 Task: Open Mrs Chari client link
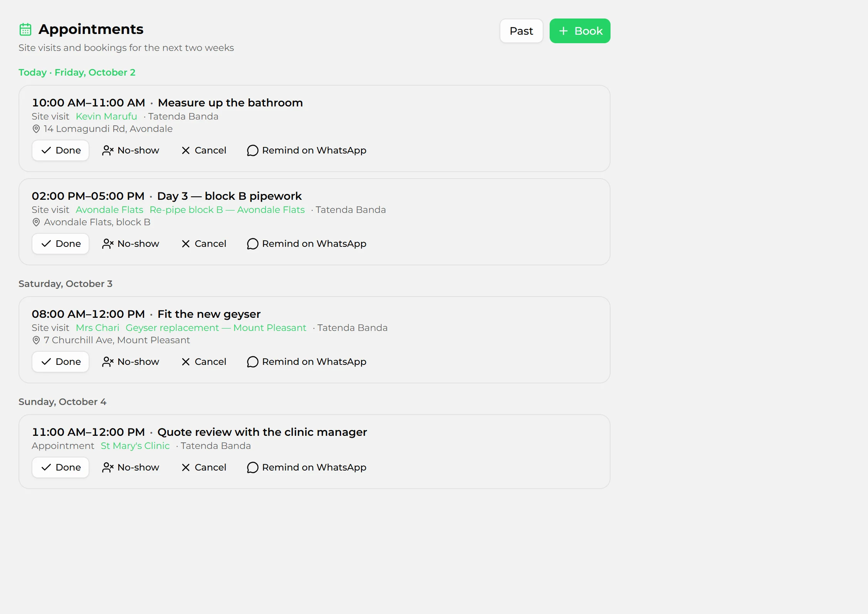point(98,328)
